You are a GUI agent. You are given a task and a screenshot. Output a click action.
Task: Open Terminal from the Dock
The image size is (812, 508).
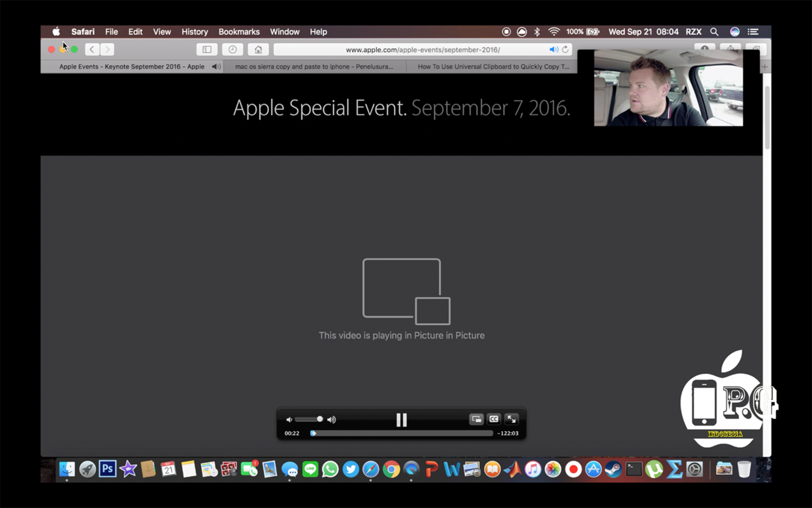[x=634, y=469]
